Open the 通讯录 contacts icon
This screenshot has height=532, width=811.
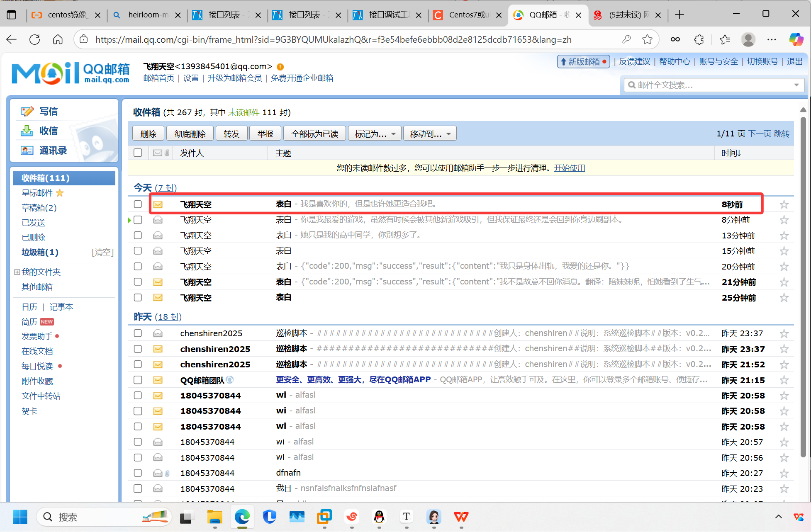(27, 151)
